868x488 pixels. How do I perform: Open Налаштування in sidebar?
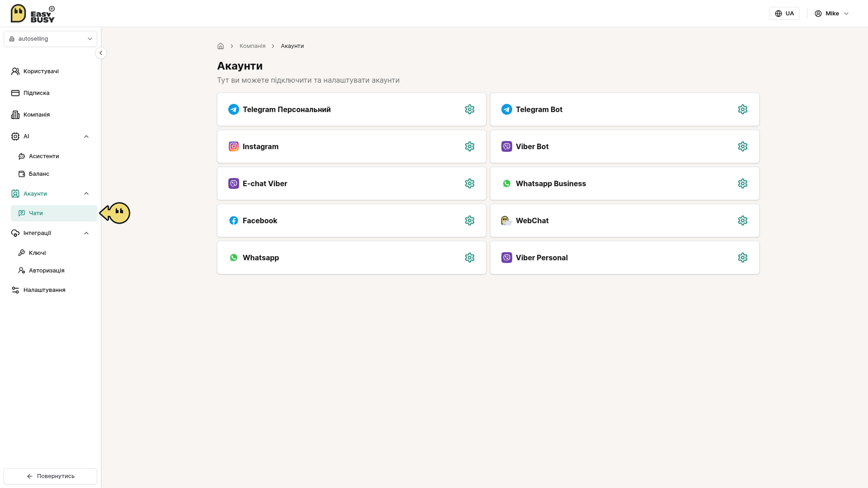coord(51,290)
